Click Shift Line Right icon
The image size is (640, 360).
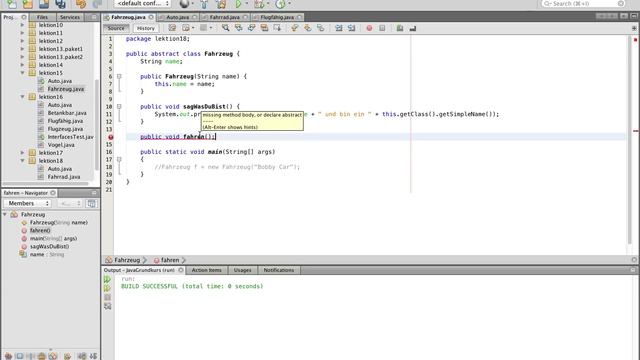pos(351,28)
